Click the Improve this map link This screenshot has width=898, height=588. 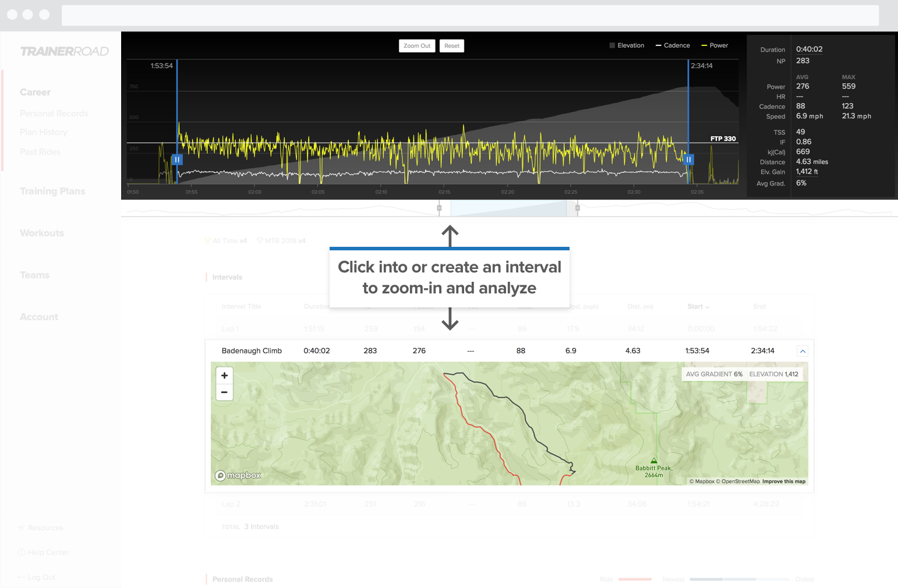pyautogui.click(x=784, y=481)
